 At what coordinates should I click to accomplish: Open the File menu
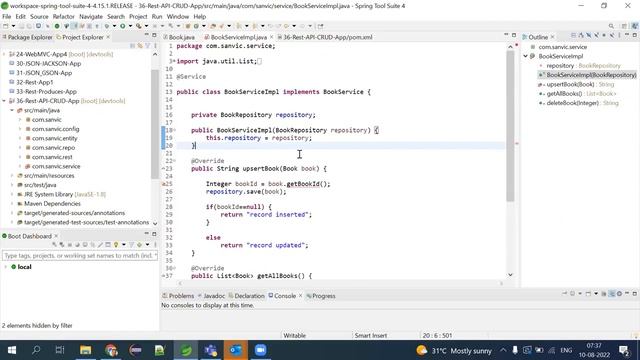coord(7,17)
